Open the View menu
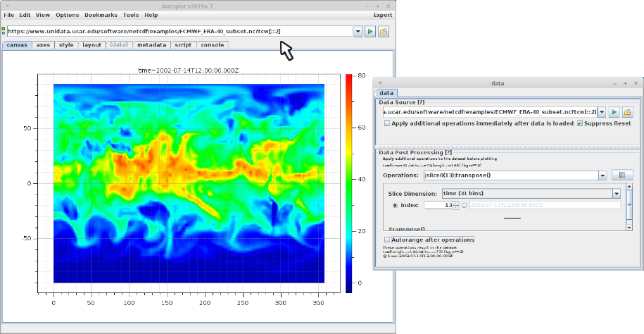Viewport: 644px width, 334px height. pos(43,15)
